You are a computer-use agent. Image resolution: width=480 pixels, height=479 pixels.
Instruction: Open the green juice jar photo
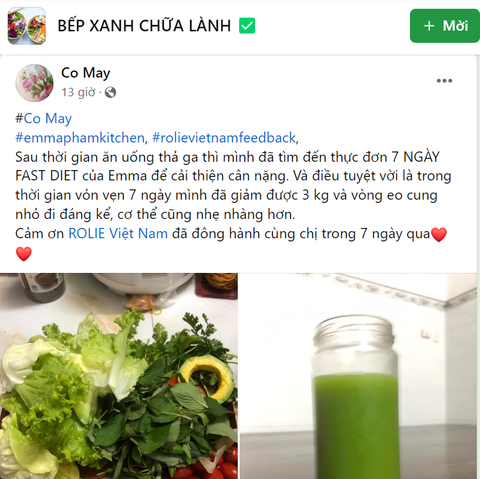pos(358,376)
